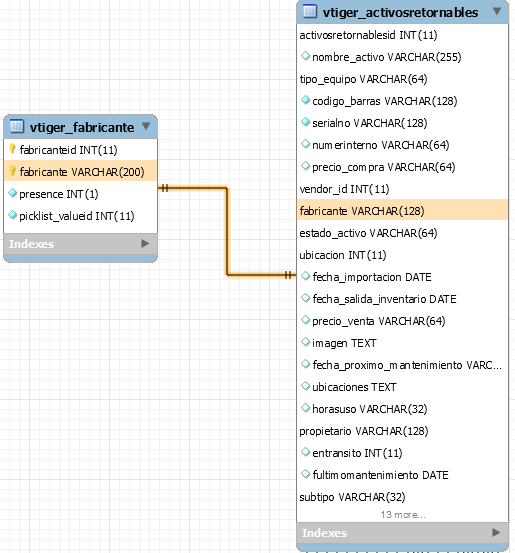The height and width of the screenshot is (553, 515).
Task: Click the key icon beside fabricante VARCHAR(200)
Action: pos(12,171)
